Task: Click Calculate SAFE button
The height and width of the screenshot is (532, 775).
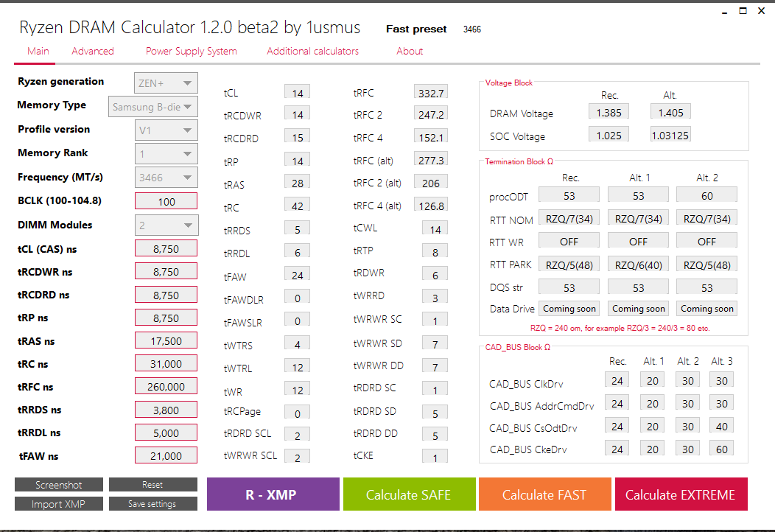Action: click(410, 494)
